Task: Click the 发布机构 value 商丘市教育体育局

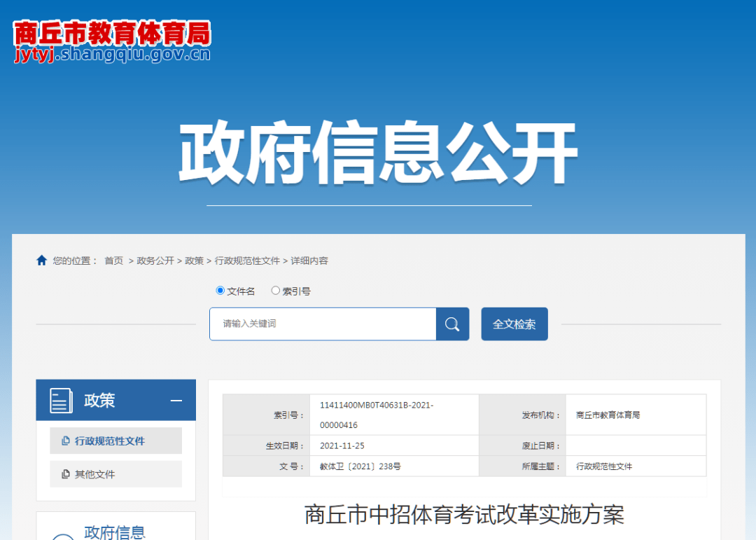Action: pos(608,415)
